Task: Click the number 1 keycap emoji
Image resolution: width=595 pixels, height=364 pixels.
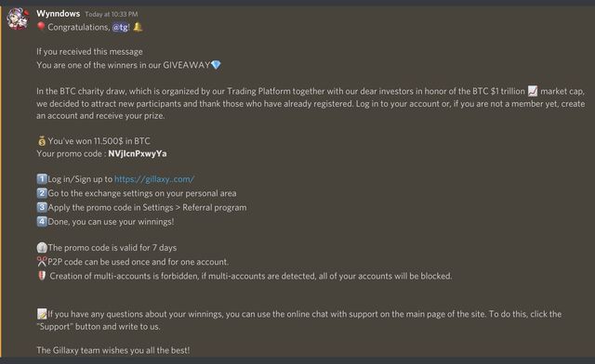Action: click(42, 178)
